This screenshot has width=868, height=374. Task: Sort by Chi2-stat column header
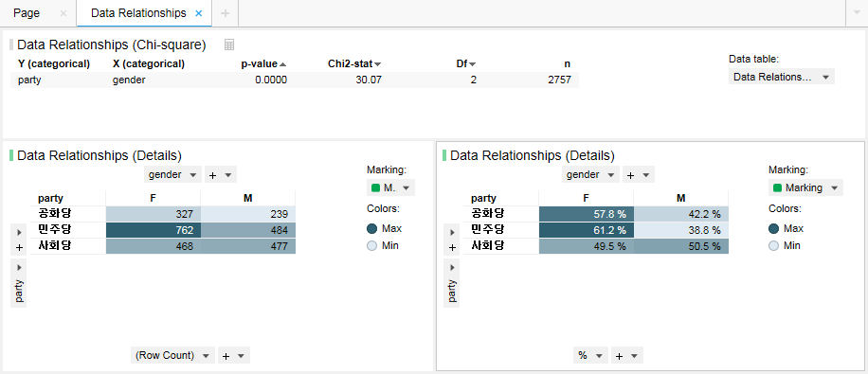354,63
